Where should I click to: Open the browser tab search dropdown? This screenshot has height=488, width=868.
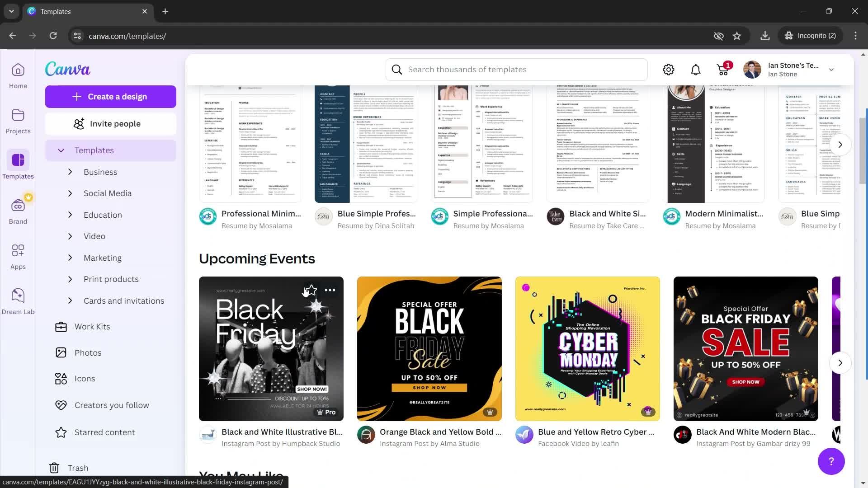tap(11, 11)
